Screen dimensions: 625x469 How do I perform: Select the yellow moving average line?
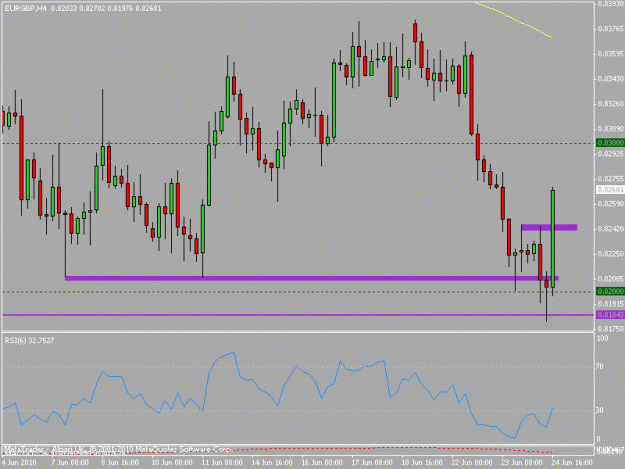click(x=513, y=20)
